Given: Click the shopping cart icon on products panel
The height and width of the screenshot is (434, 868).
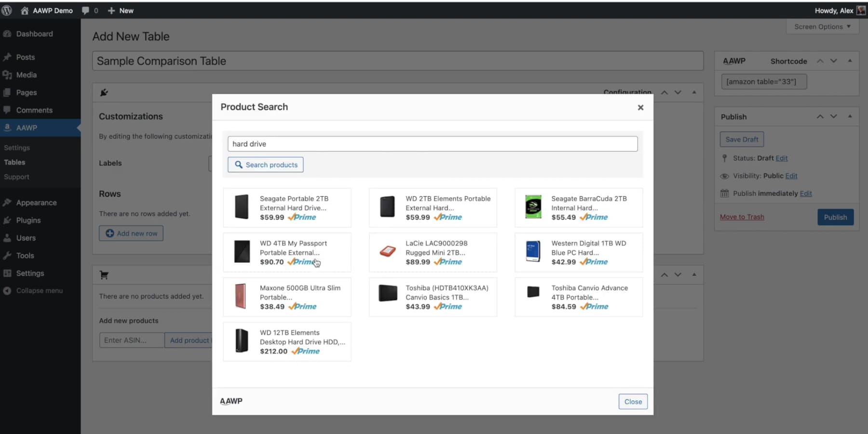Looking at the screenshot, I should click(104, 274).
